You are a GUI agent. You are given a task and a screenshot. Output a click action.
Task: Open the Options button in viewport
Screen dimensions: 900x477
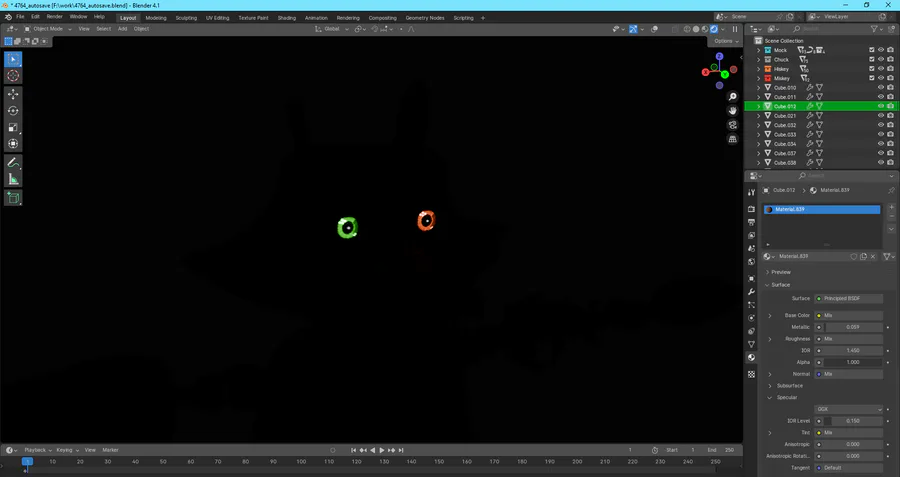[x=726, y=41]
